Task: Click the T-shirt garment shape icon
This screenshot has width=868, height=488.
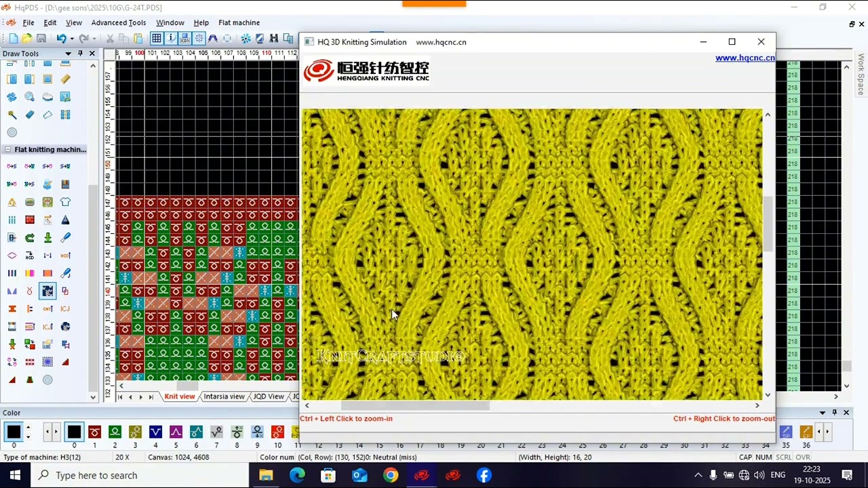Action: point(65,202)
